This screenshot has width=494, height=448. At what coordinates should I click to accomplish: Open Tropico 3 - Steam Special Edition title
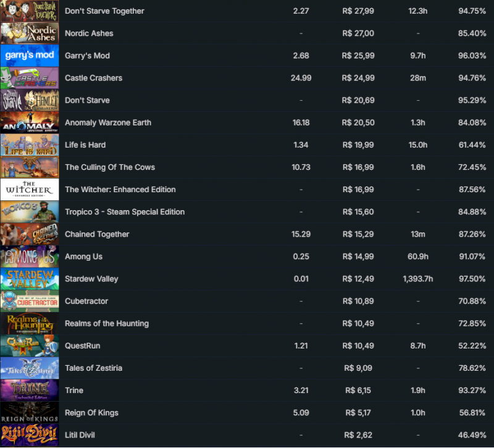coord(125,212)
